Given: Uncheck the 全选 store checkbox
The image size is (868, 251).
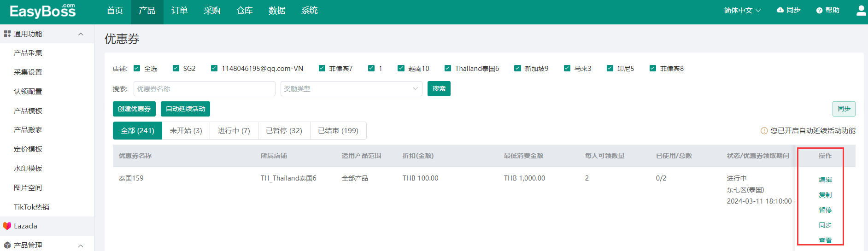Looking at the screenshot, I should (137, 69).
